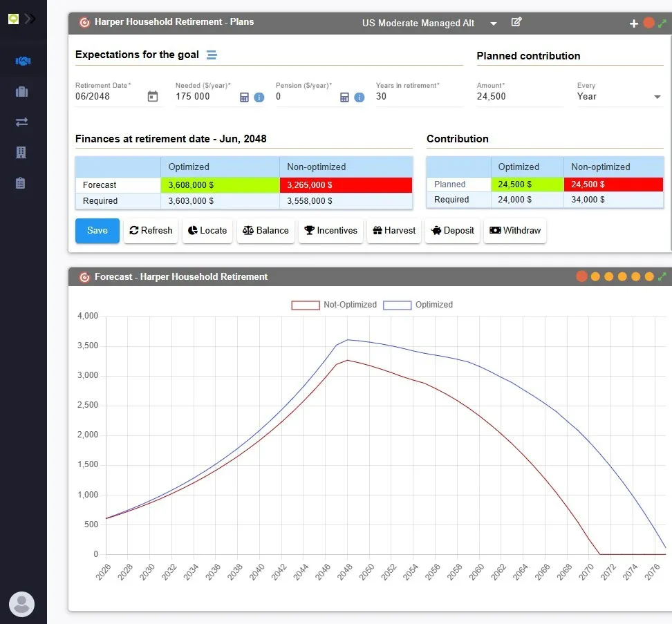Open the Expectations for the goal menu
This screenshot has width=672, height=624.
point(212,55)
